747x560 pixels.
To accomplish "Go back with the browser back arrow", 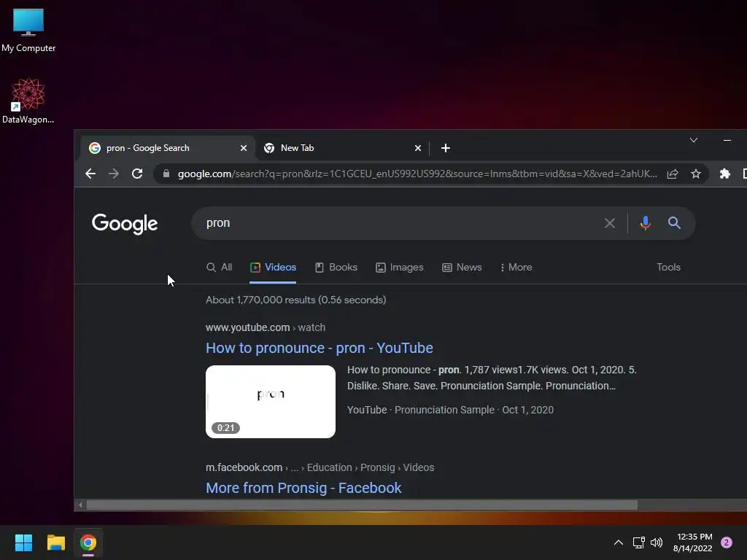I will point(90,174).
